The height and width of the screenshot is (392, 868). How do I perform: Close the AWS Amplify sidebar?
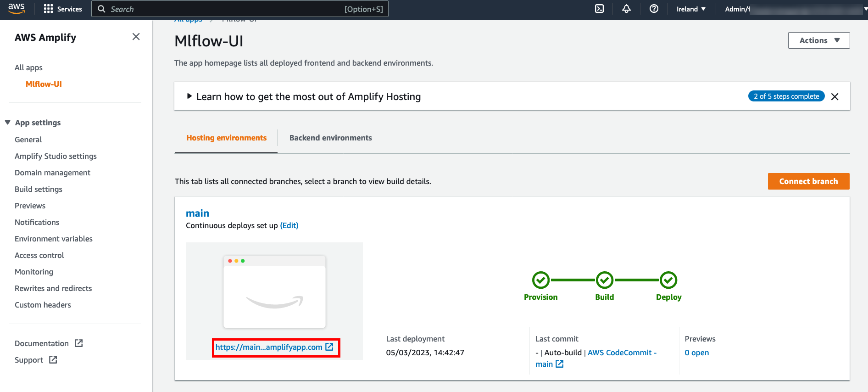(x=136, y=37)
